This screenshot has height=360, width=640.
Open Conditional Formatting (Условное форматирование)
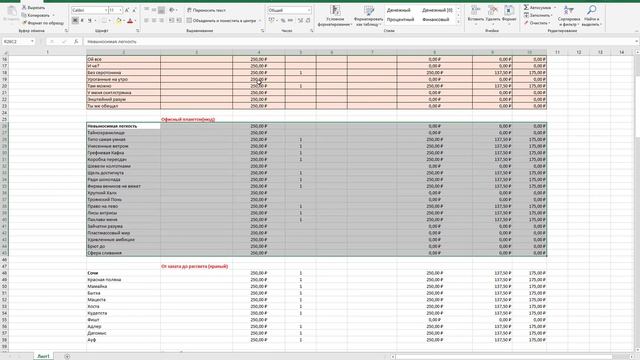click(335, 16)
